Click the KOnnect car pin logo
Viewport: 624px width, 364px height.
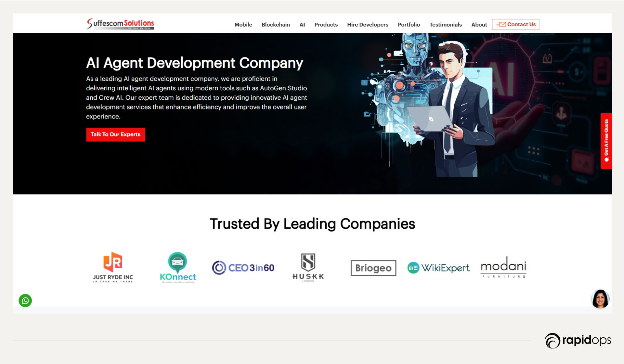pyautogui.click(x=178, y=267)
